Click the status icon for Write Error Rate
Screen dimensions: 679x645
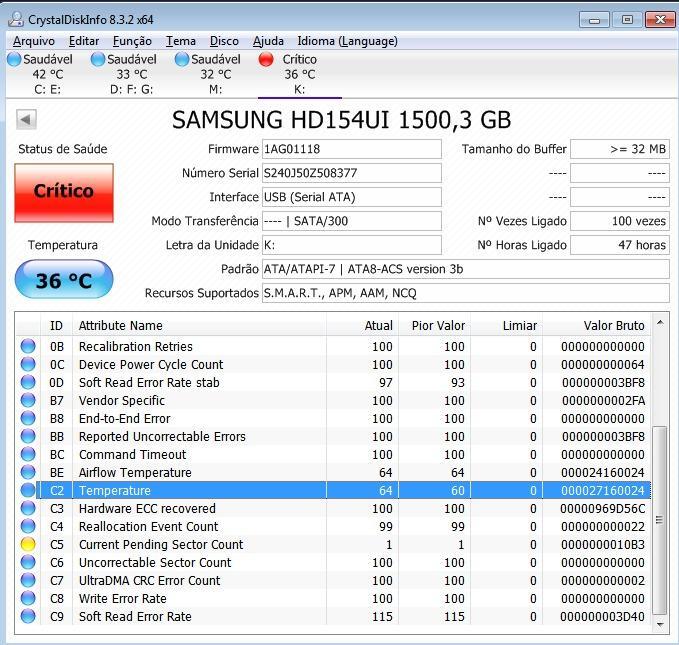pyautogui.click(x=28, y=598)
